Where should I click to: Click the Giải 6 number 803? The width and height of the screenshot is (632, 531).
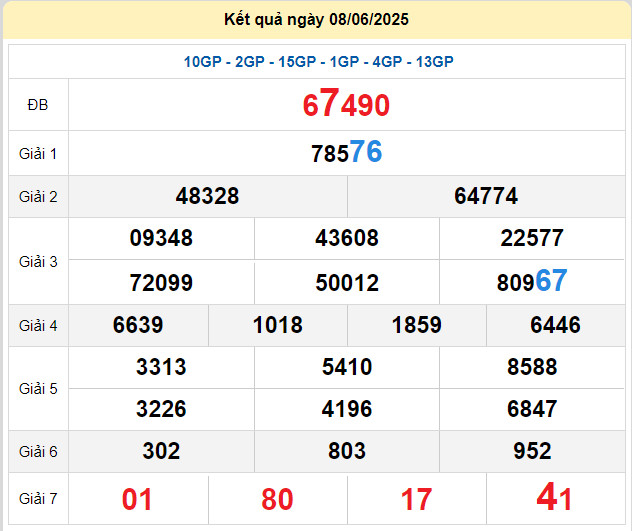pos(347,451)
